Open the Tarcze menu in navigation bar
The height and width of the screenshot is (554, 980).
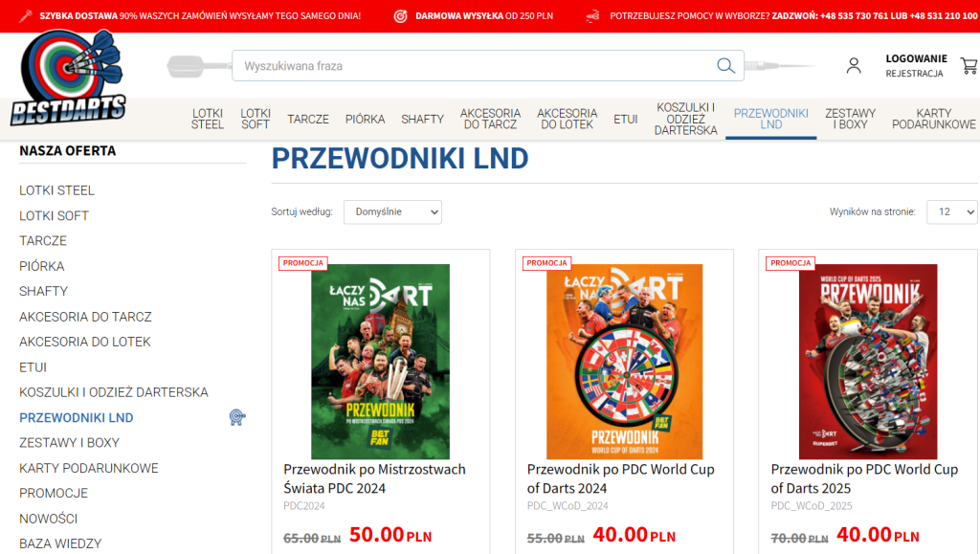tap(308, 120)
